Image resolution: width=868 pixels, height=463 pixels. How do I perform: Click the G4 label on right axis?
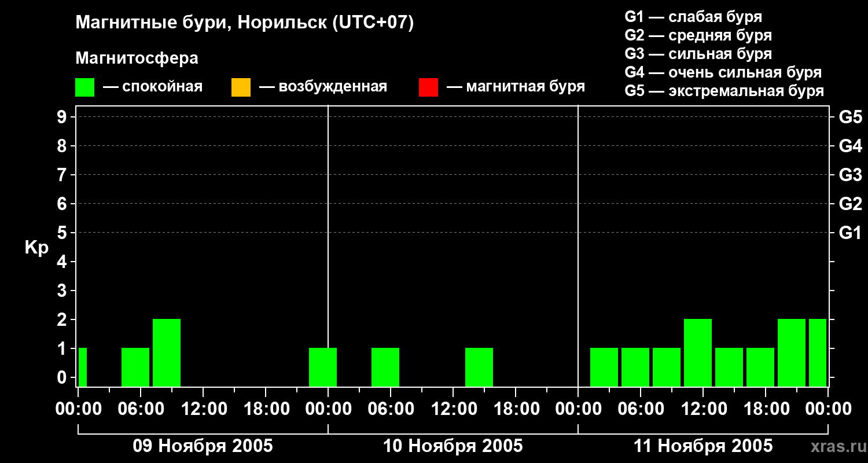click(x=850, y=146)
